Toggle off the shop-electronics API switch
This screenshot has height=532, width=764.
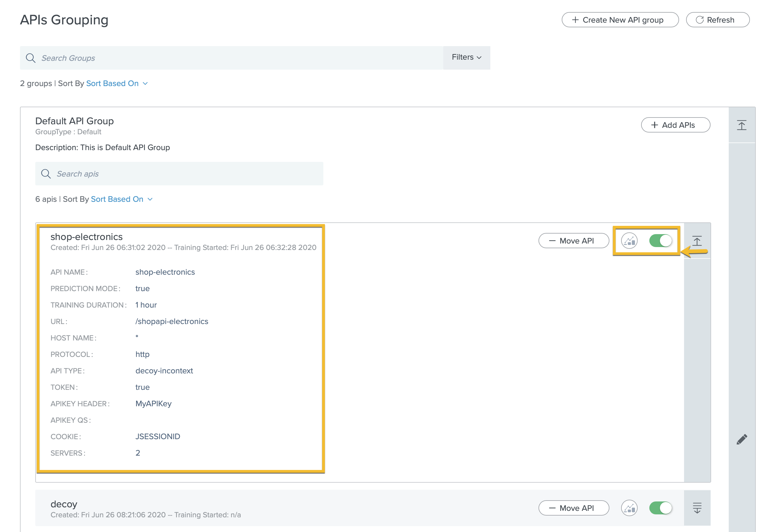click(661, 241)
